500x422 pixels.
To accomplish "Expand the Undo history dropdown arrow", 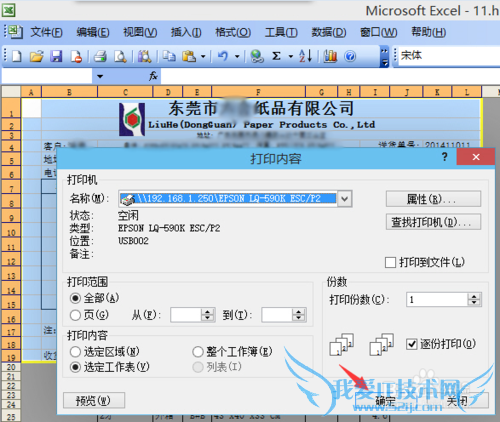I will pyautogui.click(x=237, y=56).
